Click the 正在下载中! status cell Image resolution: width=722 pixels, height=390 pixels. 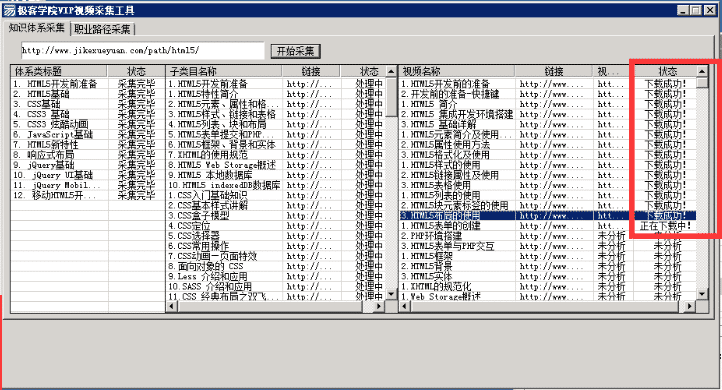tap(665, 226)
